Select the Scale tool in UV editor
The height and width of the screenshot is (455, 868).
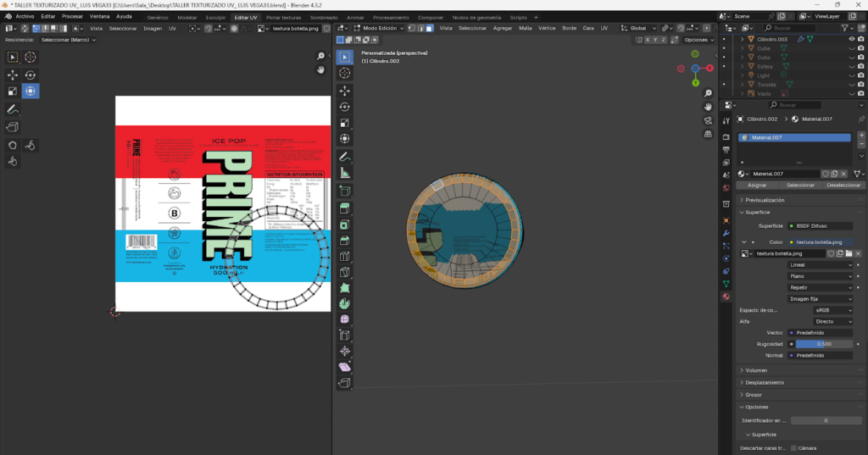tap(13, 92)
